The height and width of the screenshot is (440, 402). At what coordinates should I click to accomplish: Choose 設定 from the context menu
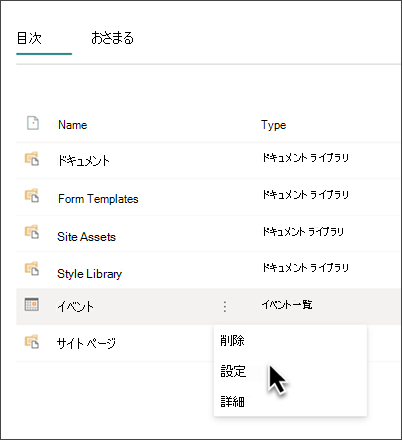click(x=233, y=371)
